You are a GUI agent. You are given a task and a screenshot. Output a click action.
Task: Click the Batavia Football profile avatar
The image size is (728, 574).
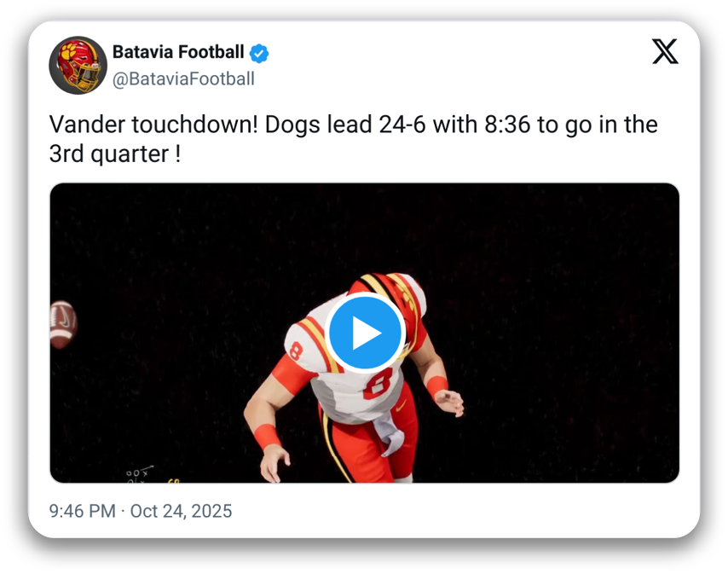78,65
